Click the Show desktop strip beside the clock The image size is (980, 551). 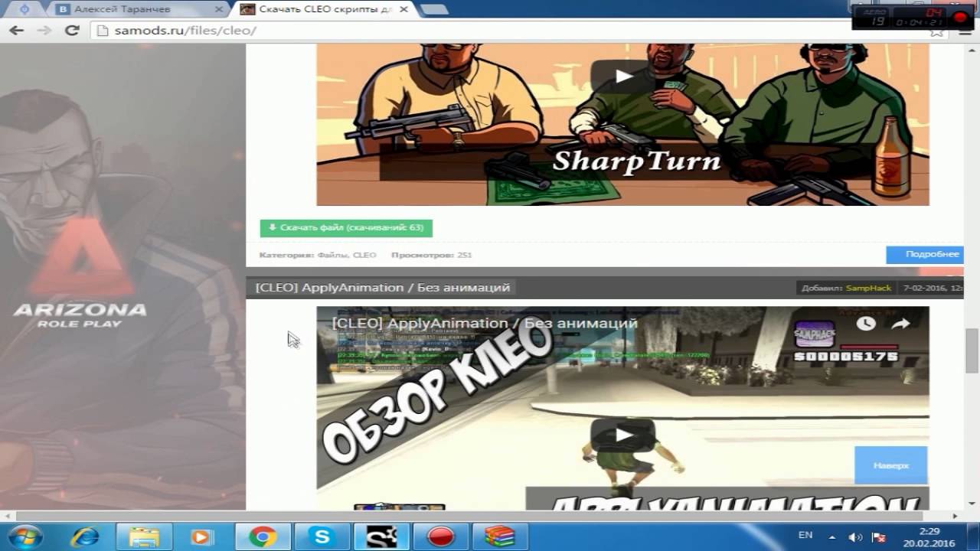point(974,536)
